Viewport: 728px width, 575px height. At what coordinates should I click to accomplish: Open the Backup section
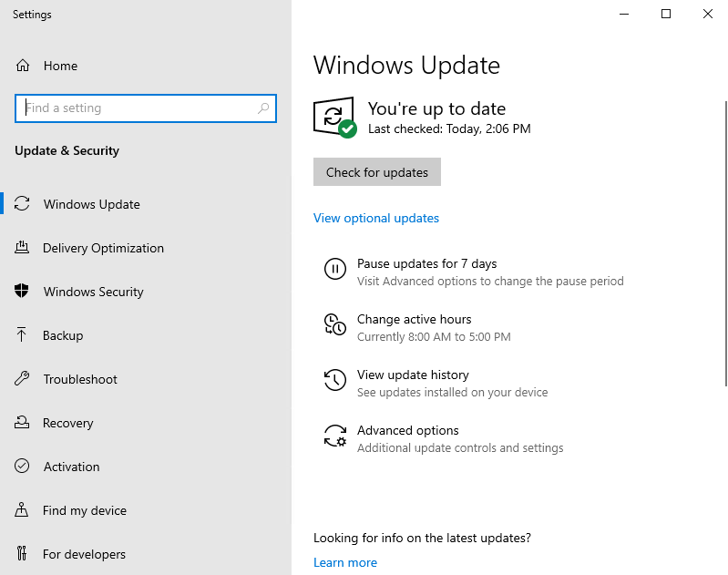pos(63,334)
